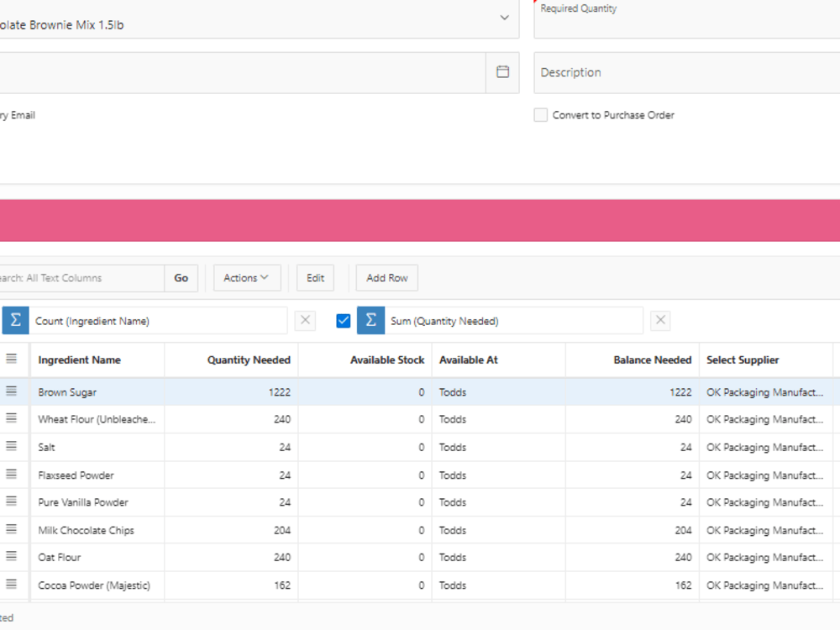Open the Ingredient Name column header menu
This screenshot has height=630, width=840.
(78, 360)
